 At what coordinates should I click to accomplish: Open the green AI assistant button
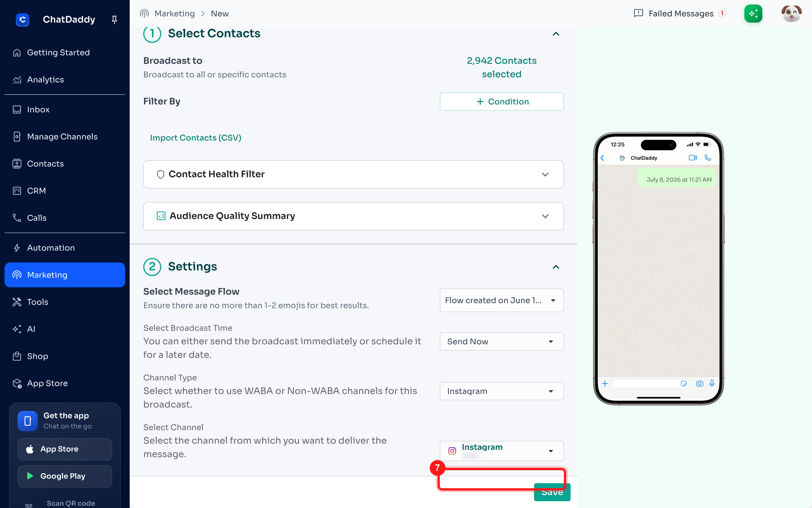coord(753,14)
